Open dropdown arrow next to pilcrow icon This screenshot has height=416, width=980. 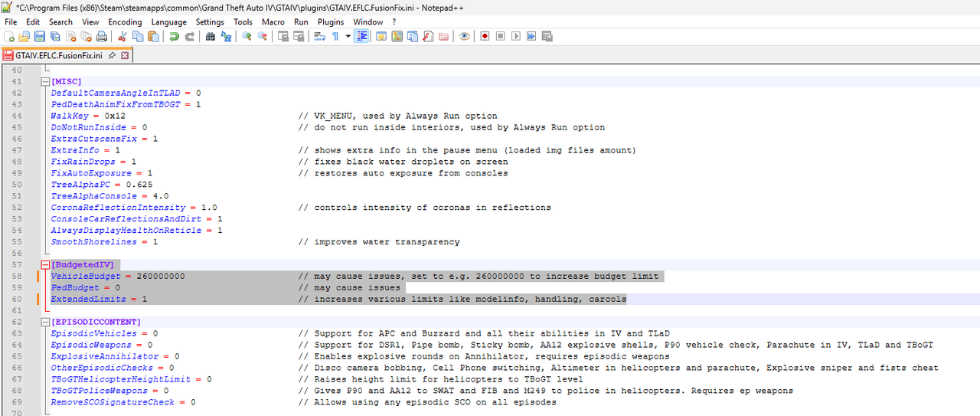[x=348, y=36]
